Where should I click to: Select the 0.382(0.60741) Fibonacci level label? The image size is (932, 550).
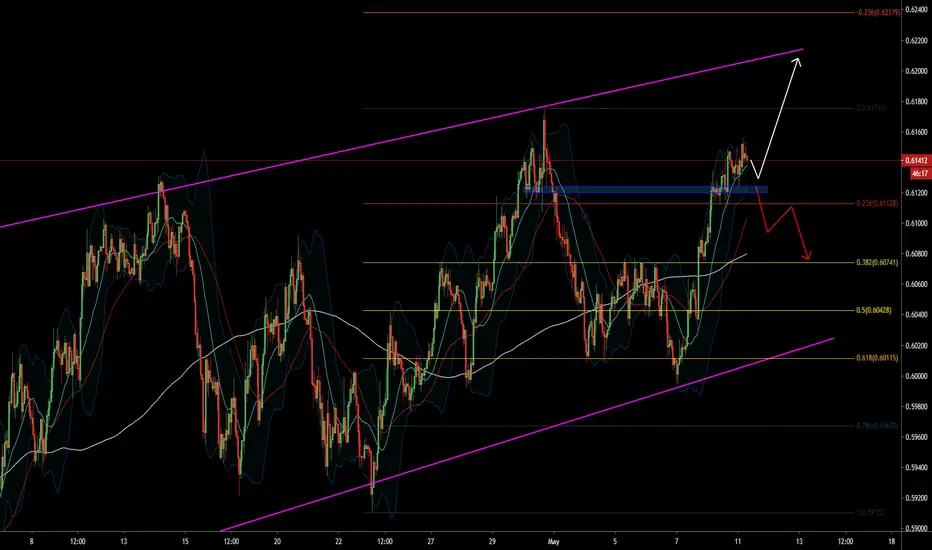click(877, 262)
